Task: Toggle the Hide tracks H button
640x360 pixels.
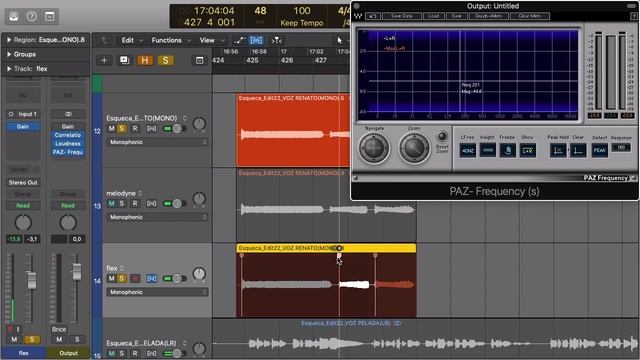Action: [x=144, y=60]
